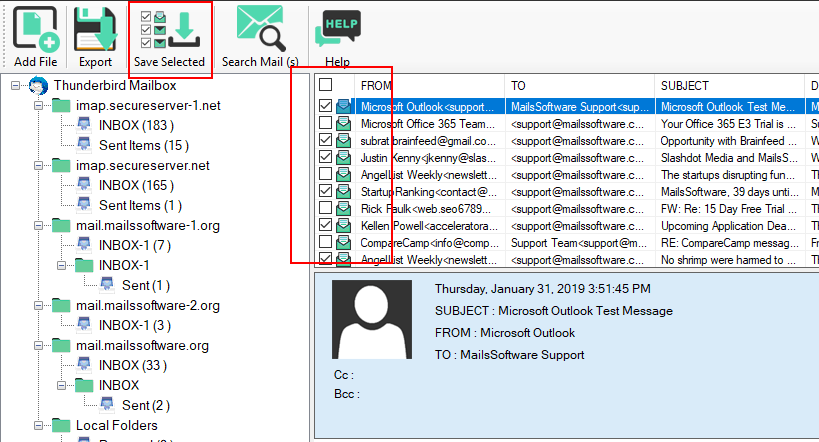Image resolution: width=819 pixels, height=442 pixels.
Task: Select the "No shrimp were harmed" subject
Action: tap(729, 260)
